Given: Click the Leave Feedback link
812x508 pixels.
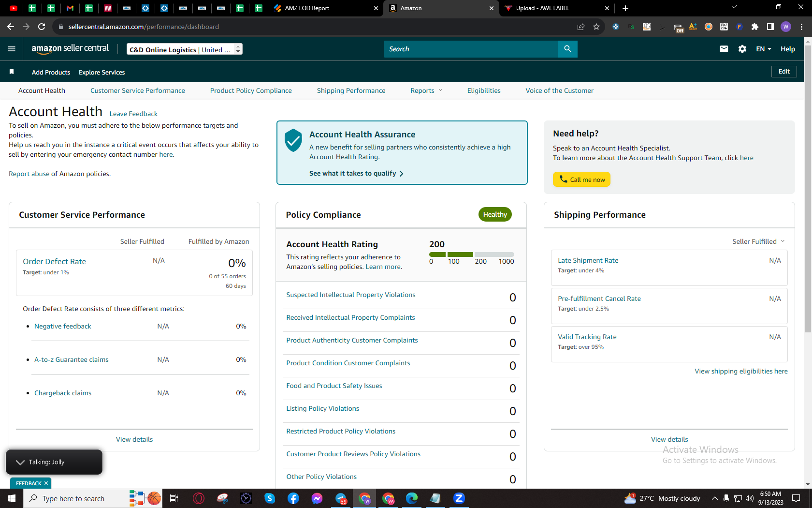Looking at the screenshot, I should point(133,114).
